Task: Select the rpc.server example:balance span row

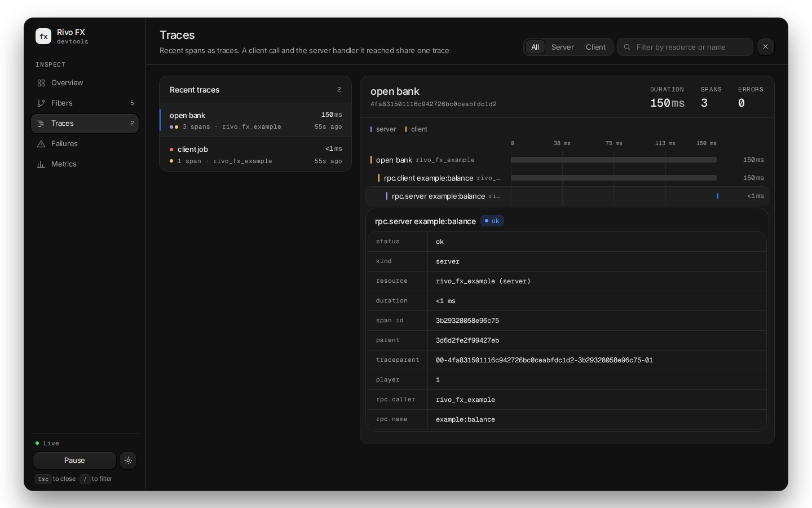Action: (x=567, y=196)
